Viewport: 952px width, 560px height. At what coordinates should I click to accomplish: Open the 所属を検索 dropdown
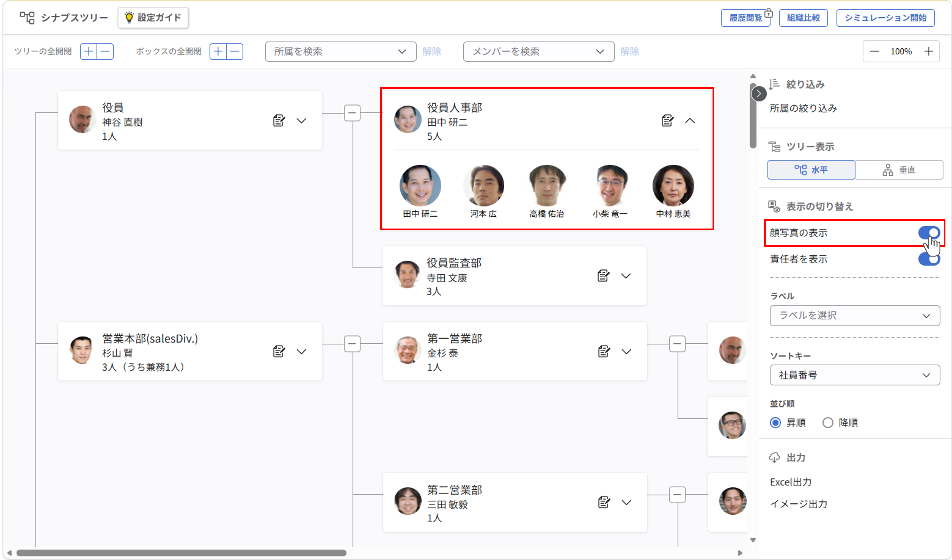(x=340, y=52)
